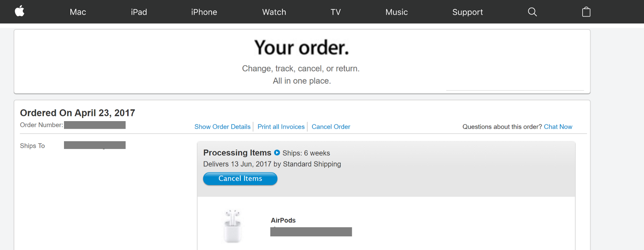Click the Processing Items heading
The image size is (644, 250).
(237, 153)
